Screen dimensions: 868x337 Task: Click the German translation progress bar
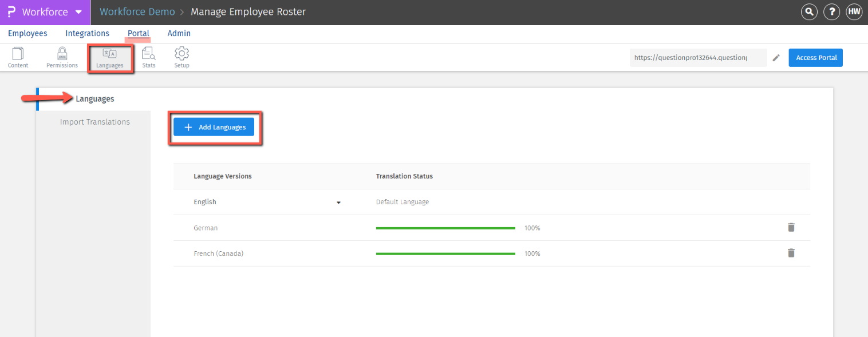(445, 228)
